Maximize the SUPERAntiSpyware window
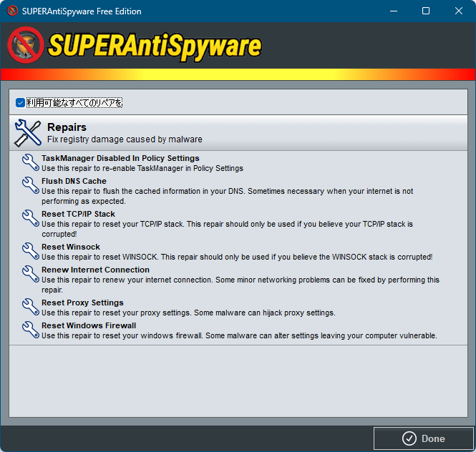 pos(426,11)
